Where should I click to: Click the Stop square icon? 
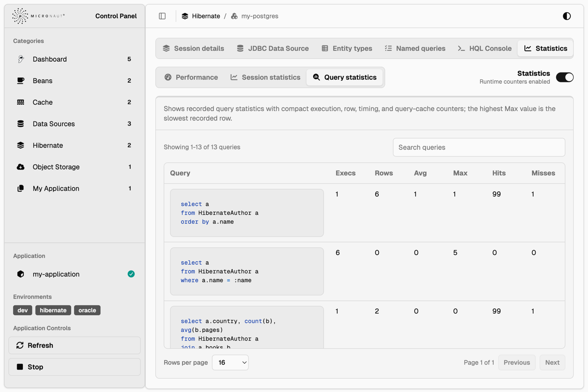tap(20, 367)
